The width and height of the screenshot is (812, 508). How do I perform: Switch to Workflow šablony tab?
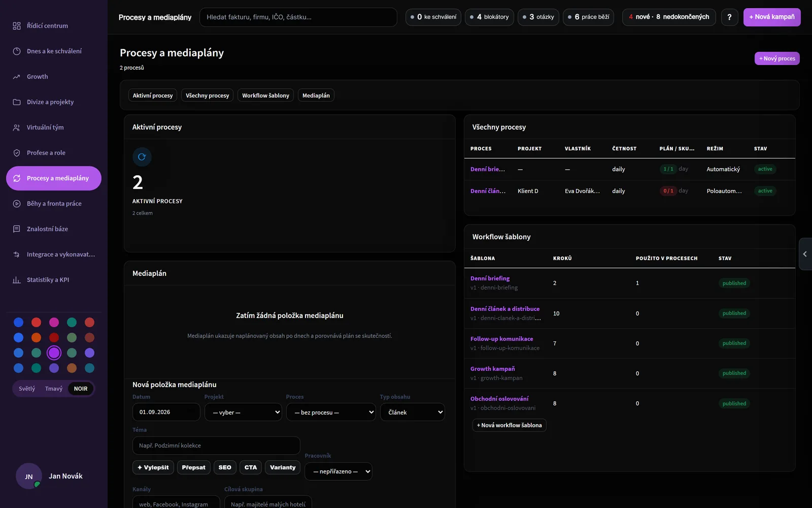pyautogui.click(x=265, y=96)
